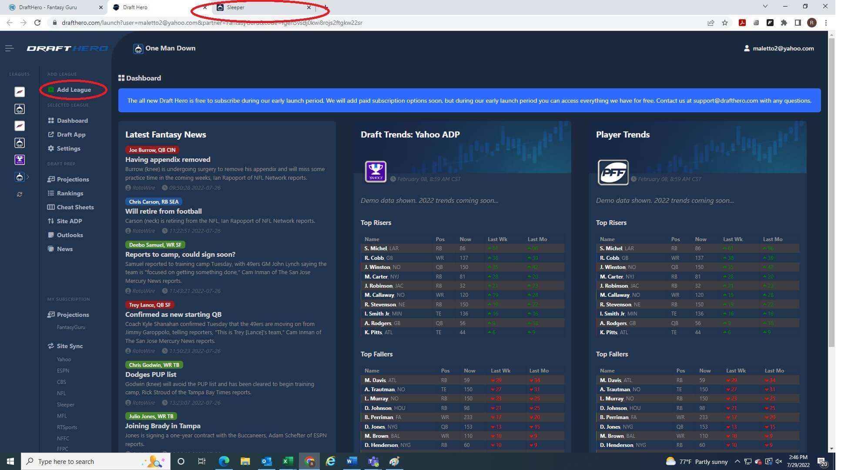Screen dimensions: 868x470
Task: Click the gray round extension icon beside Acrobat
Action: tap(756, 23)
